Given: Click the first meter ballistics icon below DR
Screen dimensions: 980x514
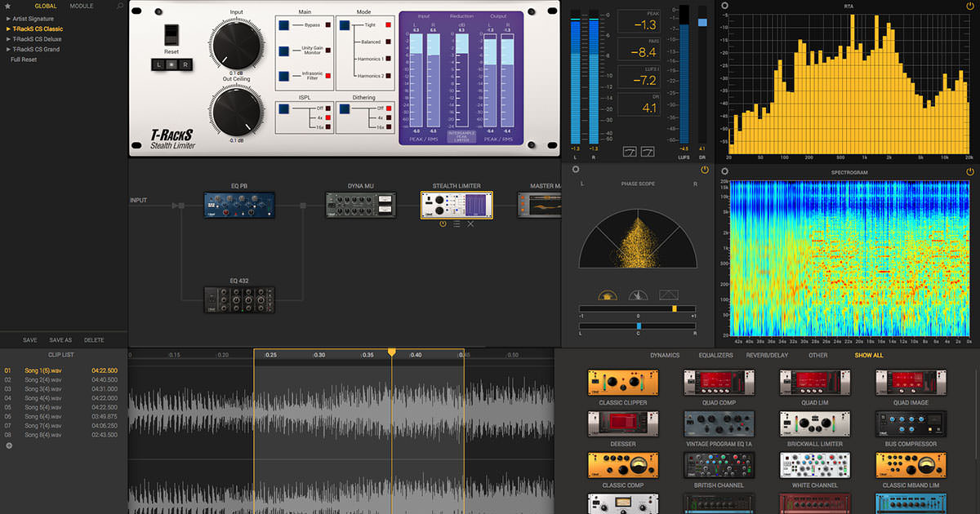Looking at the screenshot, I should 630,152.
